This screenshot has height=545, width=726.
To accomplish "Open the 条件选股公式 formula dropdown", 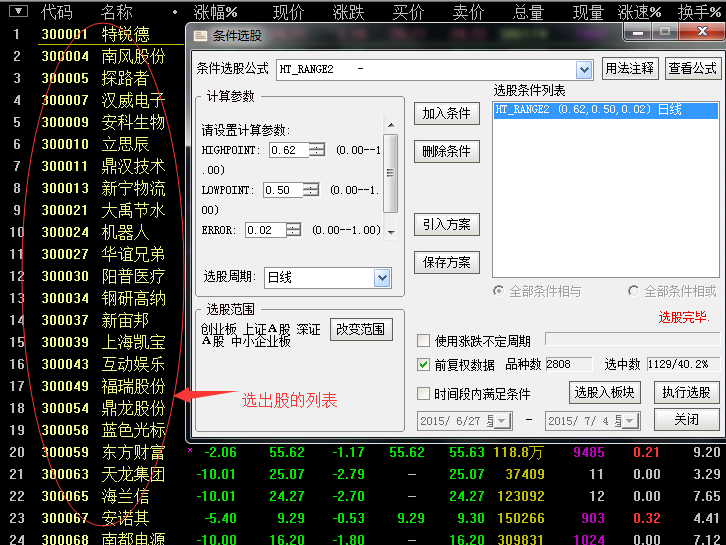I will pos(584,70).
